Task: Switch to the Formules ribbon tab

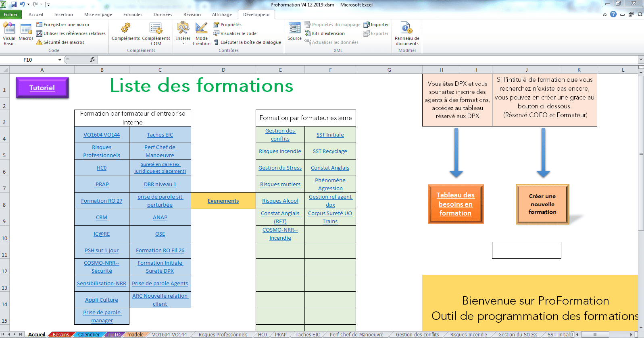Action: [x=133, y=15]
